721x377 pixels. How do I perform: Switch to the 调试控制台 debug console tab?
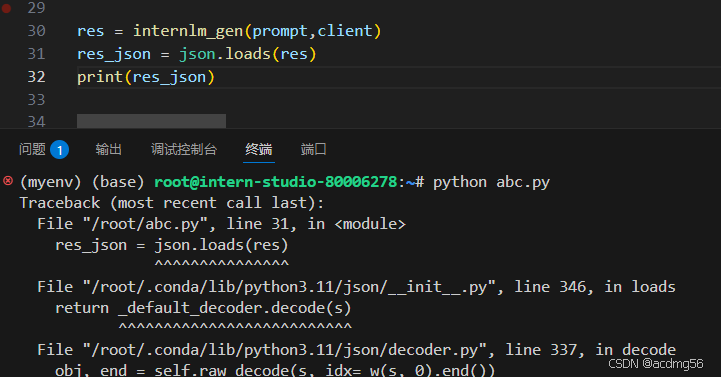[183, 149]
